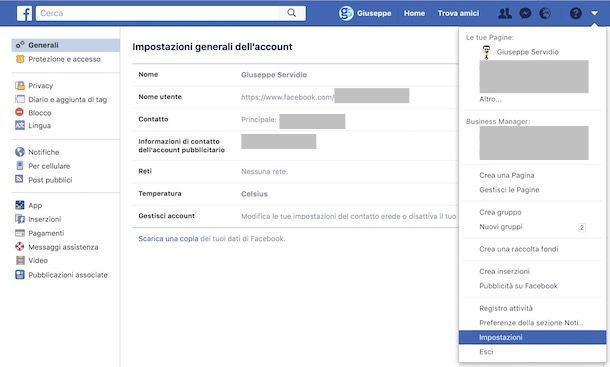The width and height of the screenshot is (610, 367).
Task: Click the facebook.com username URL text
Action: point(287,97)
